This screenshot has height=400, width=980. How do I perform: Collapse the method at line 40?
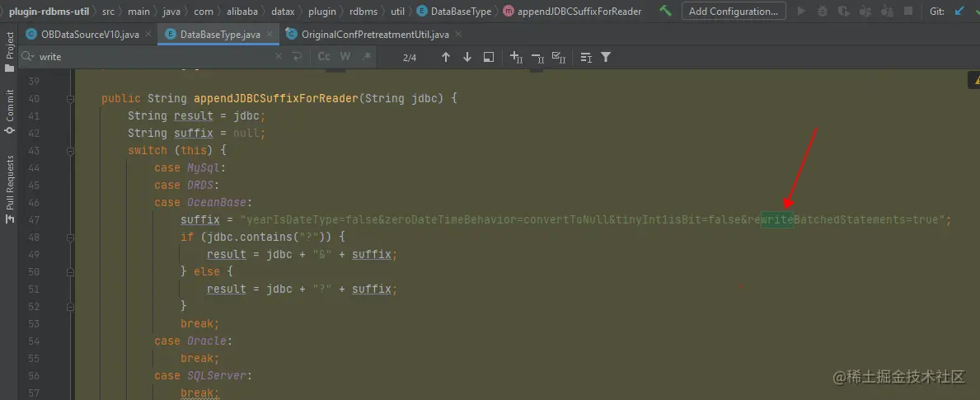70,99
